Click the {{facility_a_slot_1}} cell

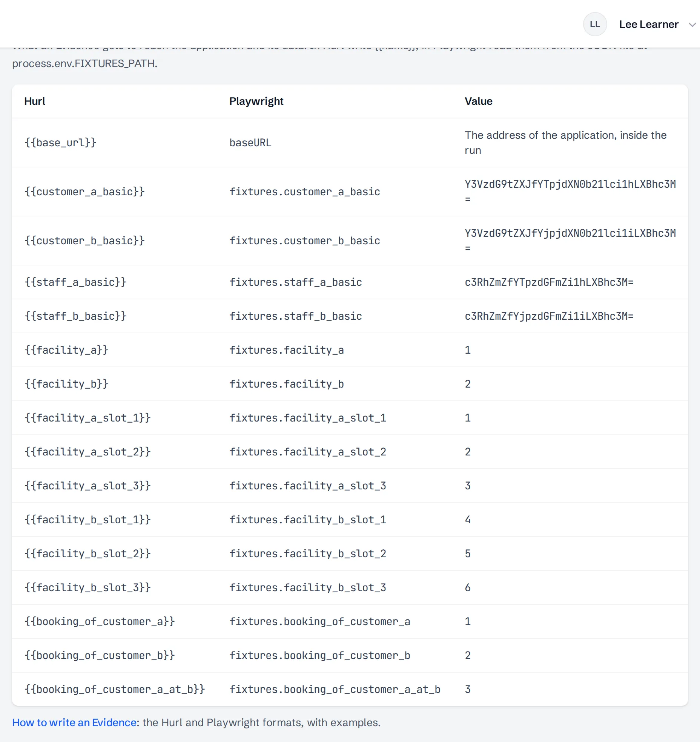click(x=87, y=418)
